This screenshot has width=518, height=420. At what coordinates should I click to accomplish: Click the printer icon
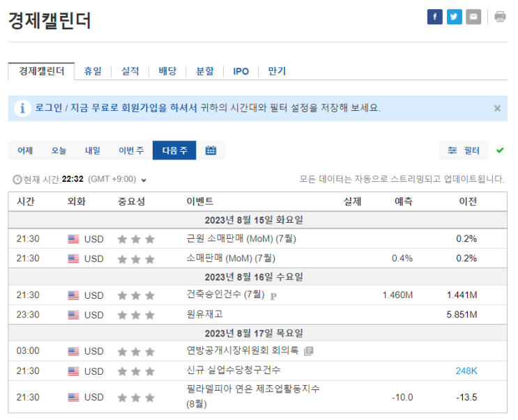500,17
